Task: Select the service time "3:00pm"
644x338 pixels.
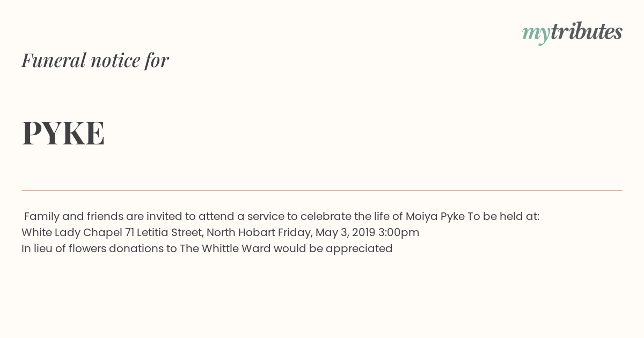Action: 399,232
